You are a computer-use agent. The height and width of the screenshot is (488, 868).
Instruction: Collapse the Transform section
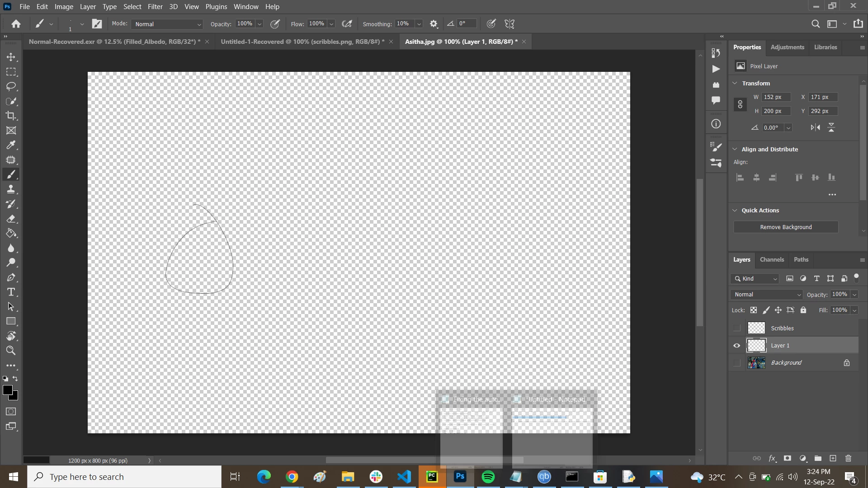click(x=735, y=83)
